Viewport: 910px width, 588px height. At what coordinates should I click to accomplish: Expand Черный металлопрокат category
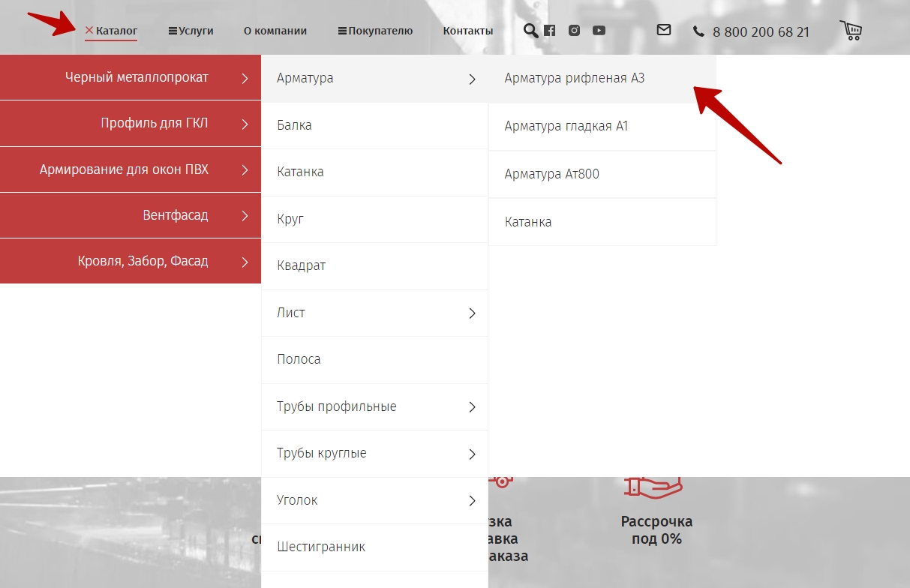coord(137,77)
